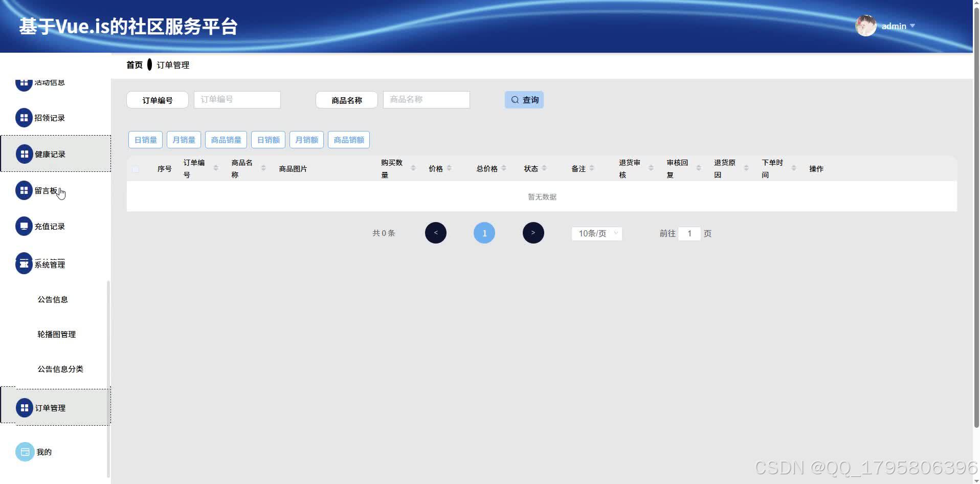Sort by 订单编号 column arrows

pyautogui.click(x=216, y=168)
